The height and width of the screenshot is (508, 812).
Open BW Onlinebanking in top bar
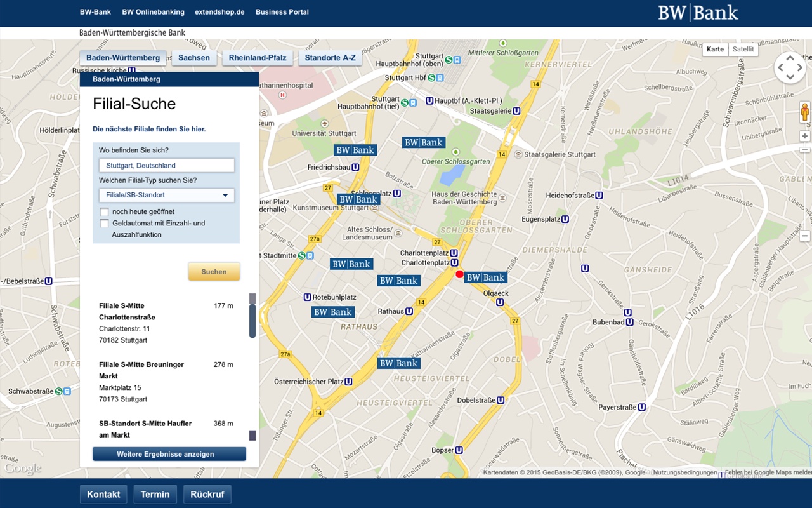coord(154,12)
